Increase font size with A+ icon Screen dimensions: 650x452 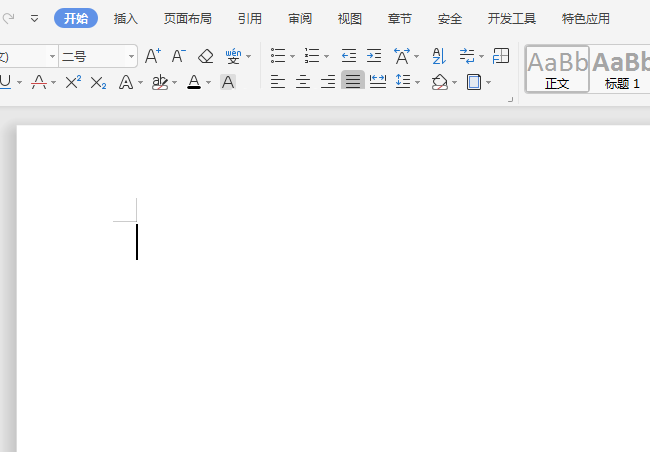coord(153,56)
